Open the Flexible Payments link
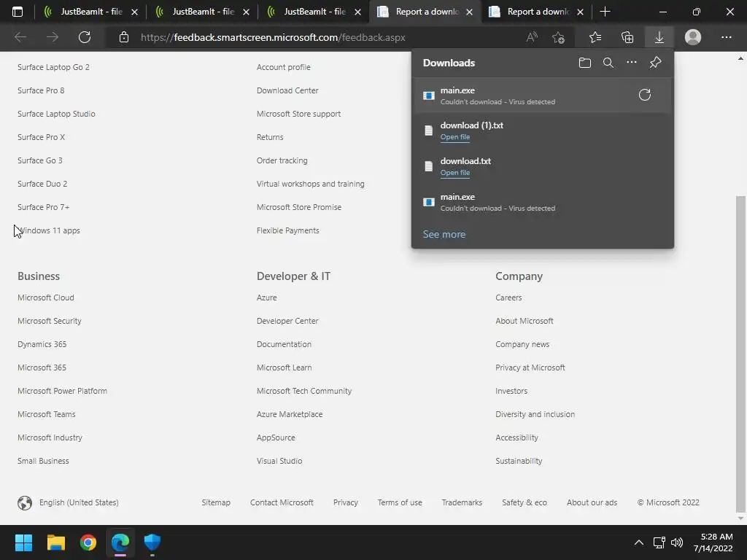747x560 pixels. [x=287, y=230]
